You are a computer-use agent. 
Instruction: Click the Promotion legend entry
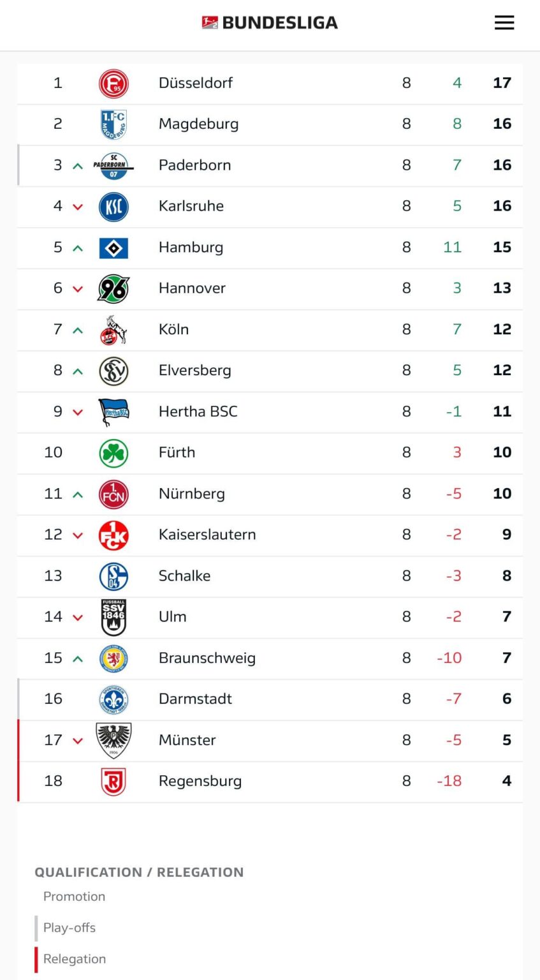tap(74, 896)
